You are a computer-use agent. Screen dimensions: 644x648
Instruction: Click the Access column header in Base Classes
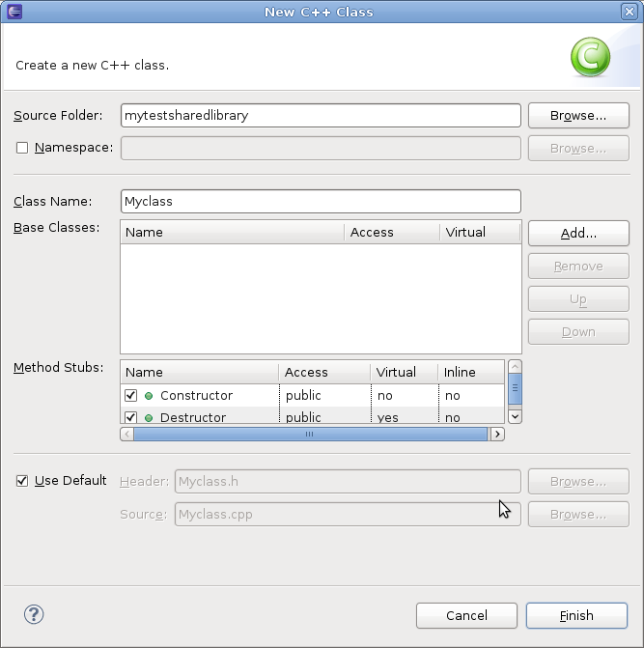pos(392,232)
